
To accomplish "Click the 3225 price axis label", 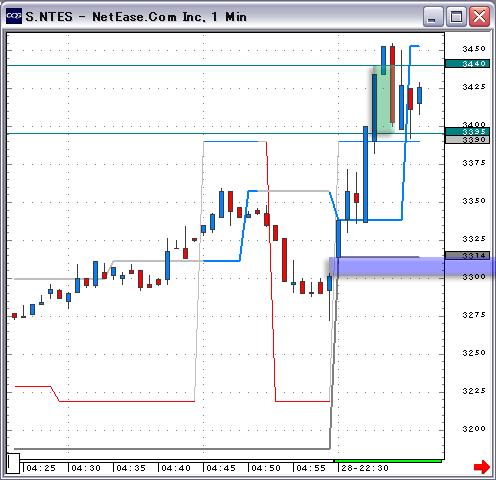I will (474, 391).
